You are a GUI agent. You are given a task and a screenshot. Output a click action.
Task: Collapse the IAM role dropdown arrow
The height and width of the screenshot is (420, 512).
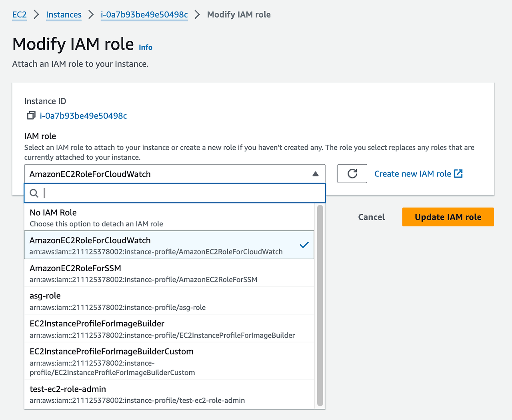[315, 174]
